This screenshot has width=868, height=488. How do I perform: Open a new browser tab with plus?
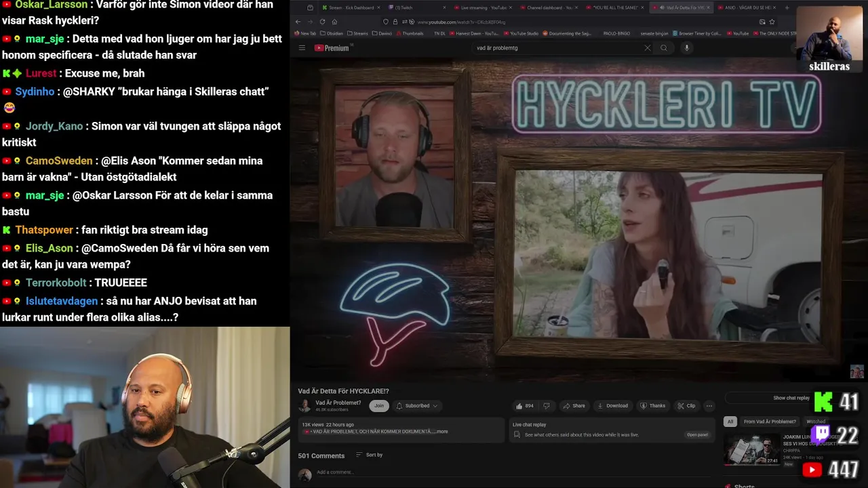[x=787, y=7]
